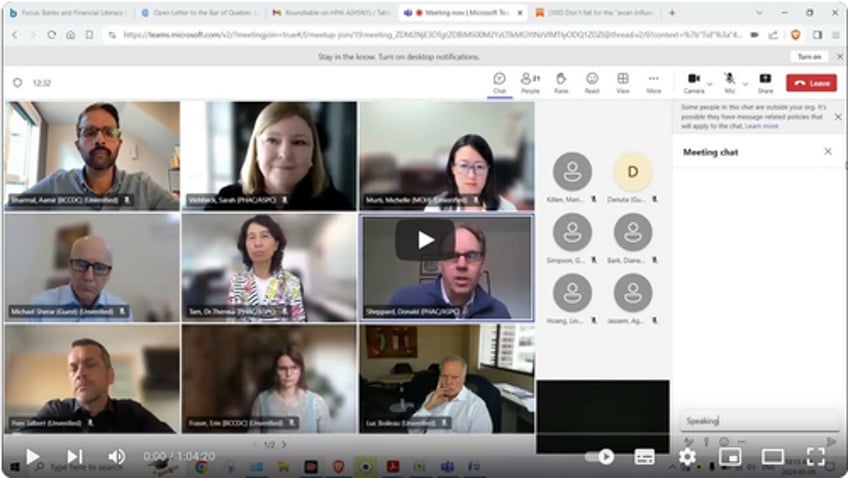This screenshot has height=478, width=848.
Task: Turn on desktop notifications
Action: [x=809, y=56]
